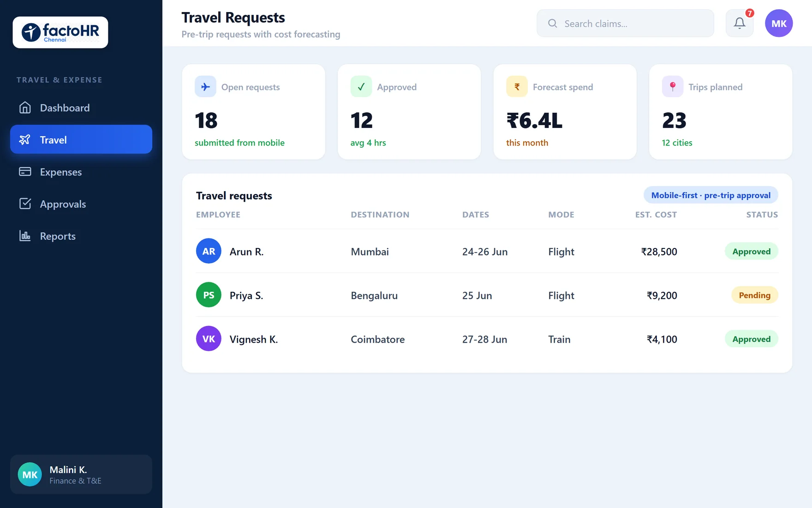Click the name Arun R.
812x508 pixels.
[247, 252]
